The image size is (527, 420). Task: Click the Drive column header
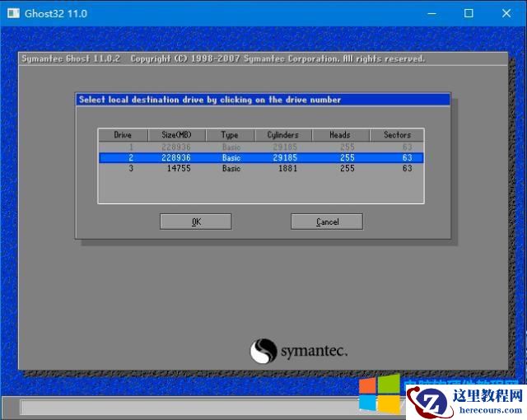123,135
